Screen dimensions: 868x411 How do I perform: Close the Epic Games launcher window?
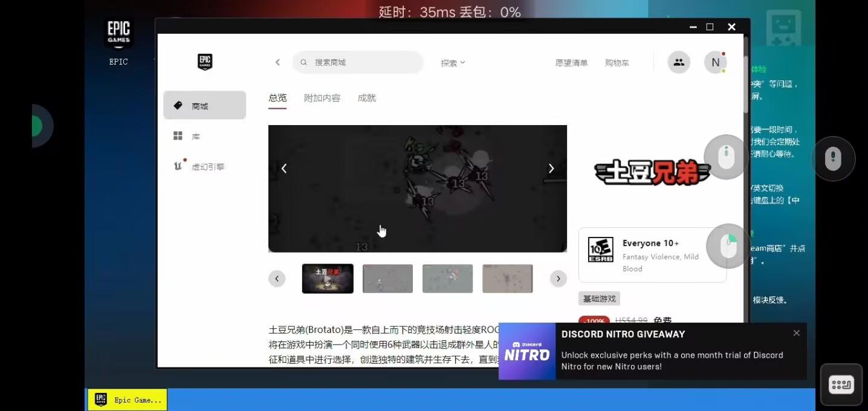pyautogui.click(x=731, y=27)
